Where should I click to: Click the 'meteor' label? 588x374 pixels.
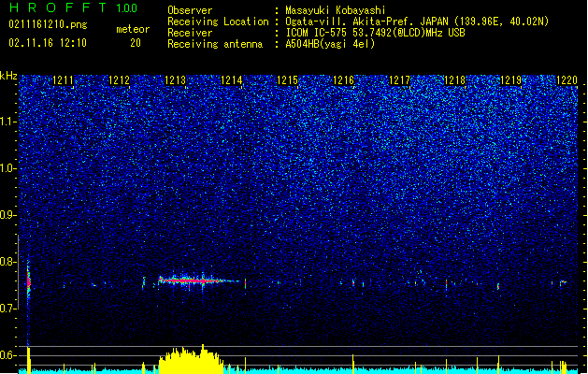click(x=133, y=29)
